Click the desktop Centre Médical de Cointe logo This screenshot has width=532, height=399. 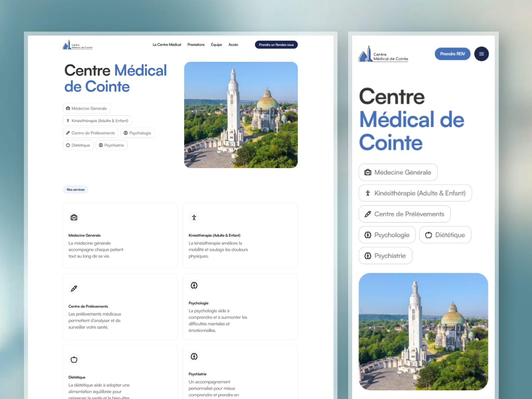(x=77, y=45)
